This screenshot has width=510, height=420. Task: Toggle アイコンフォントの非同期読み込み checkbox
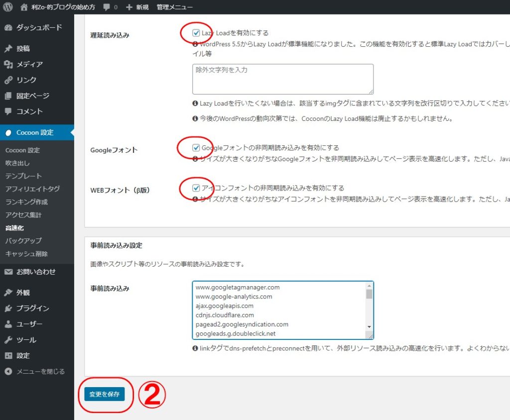pyautogui.click(x=196, y=188)
